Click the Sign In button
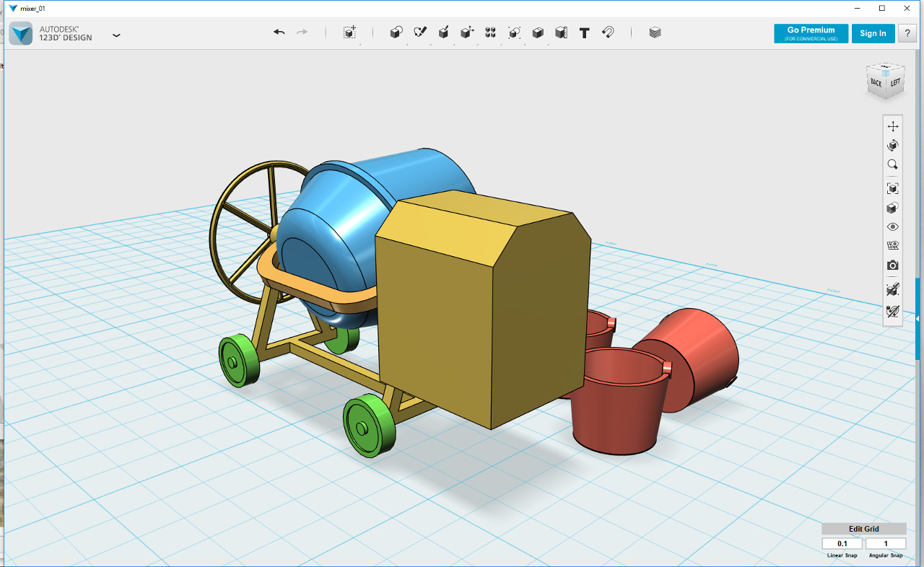The width and height of the screenshot is (924, 567). [x=873, y=33]
